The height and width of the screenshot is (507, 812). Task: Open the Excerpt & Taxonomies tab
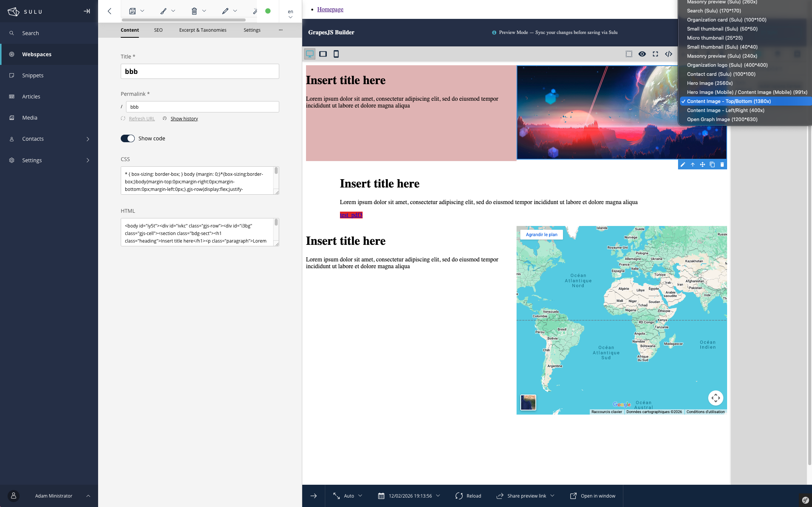point(203,30)
